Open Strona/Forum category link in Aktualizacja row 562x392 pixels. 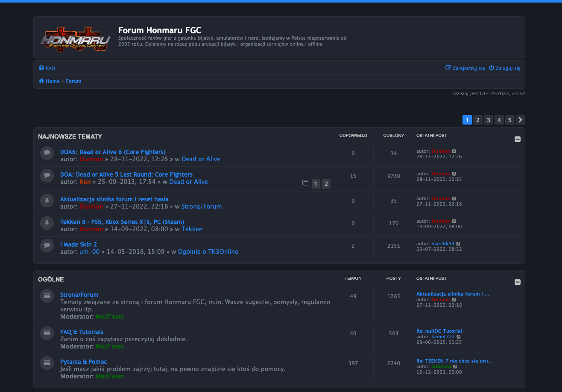202,206
